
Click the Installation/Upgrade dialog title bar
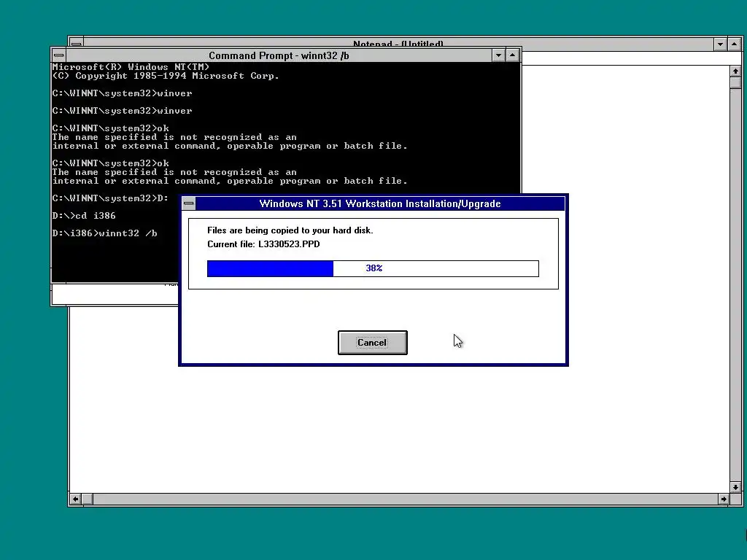coord(379,203)
